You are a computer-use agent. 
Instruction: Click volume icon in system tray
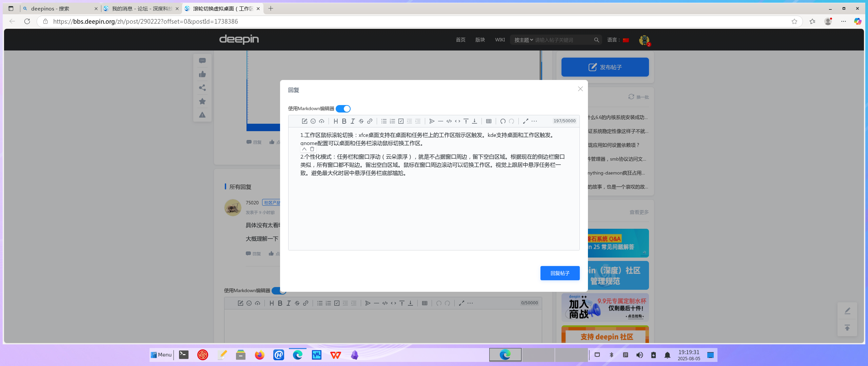coord(639,355)
